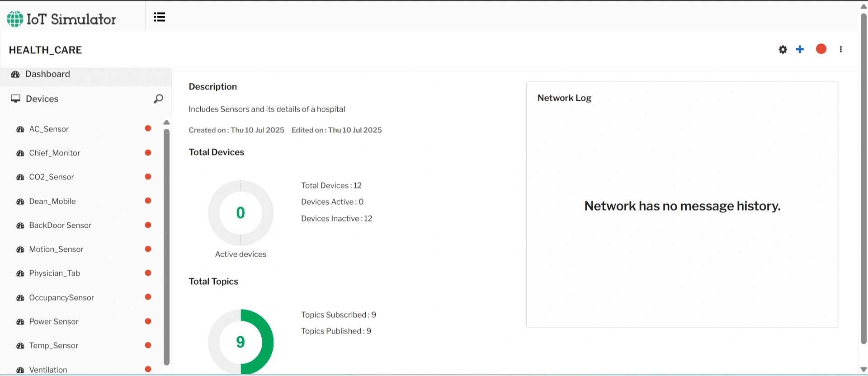Click 'Network has no message history.' text
This screenshot has height=376, width=868.
pyautogui.click(x=682, y=206)
